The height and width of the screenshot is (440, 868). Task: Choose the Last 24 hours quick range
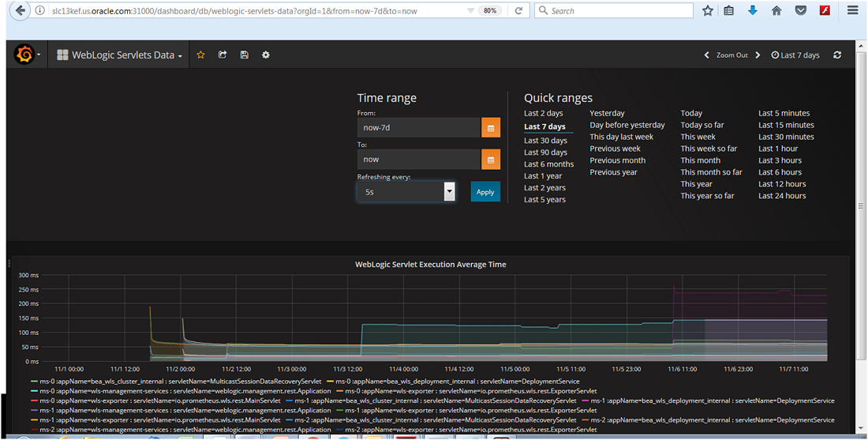point(782,196)
